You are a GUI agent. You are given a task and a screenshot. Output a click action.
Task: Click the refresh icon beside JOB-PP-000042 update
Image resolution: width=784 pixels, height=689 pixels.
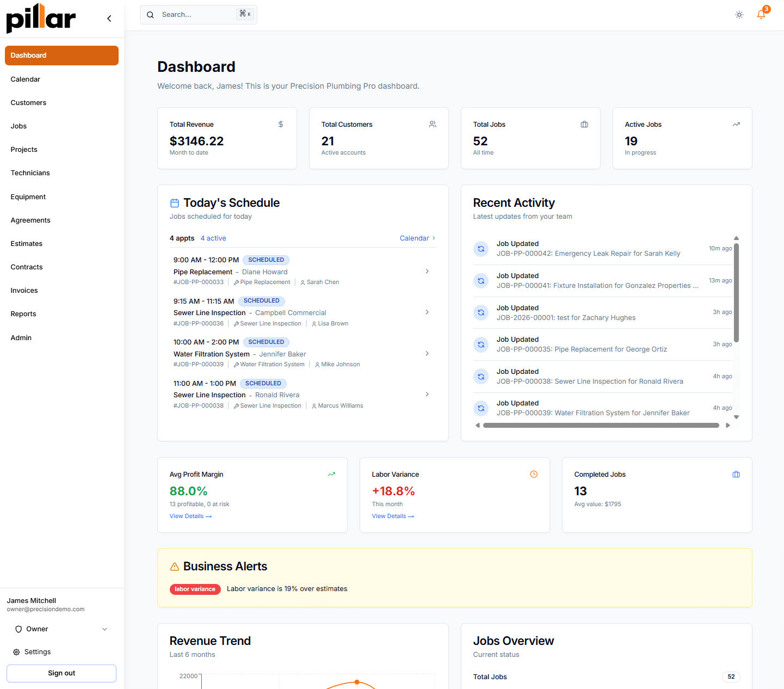point(481,249)
